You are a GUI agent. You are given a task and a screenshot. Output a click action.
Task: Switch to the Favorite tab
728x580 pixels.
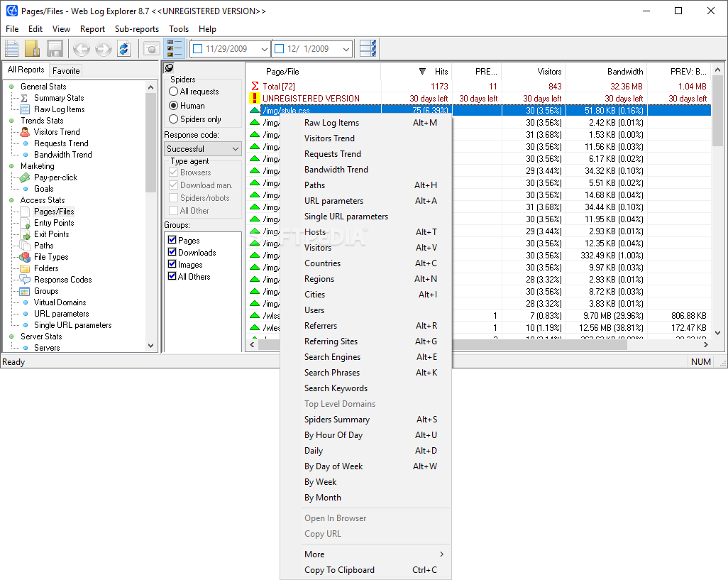point(66,70)
